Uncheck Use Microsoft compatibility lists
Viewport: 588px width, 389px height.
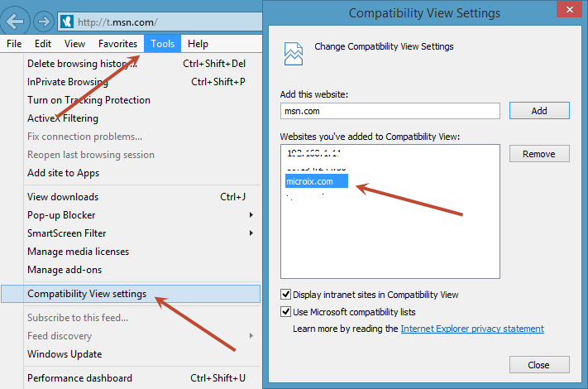point(286,312)
